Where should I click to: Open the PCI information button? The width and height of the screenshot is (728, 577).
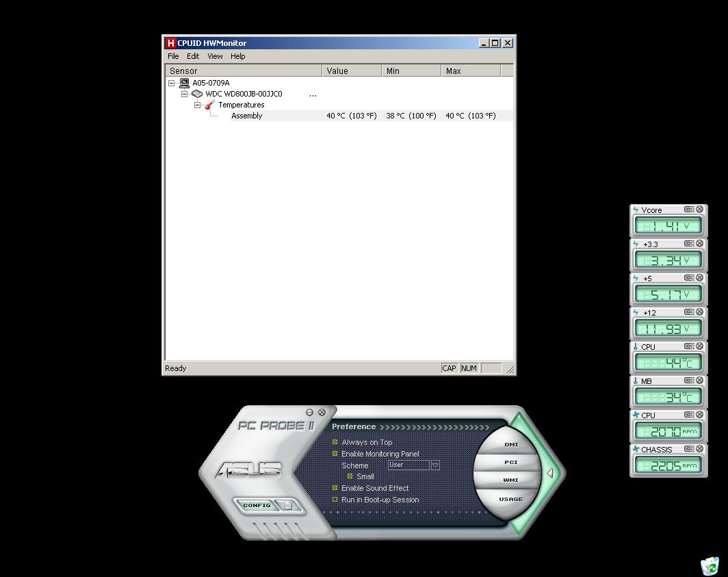click(510, 462)
